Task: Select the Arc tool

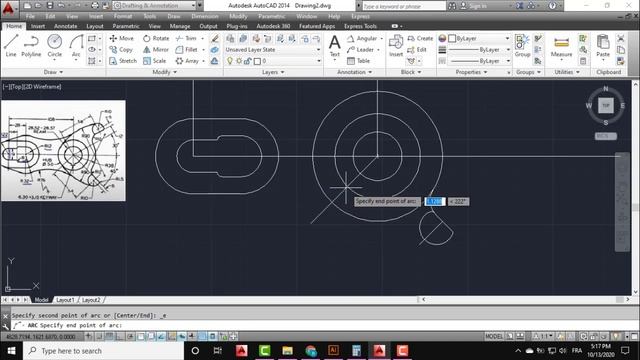Action: (x=76, y=47)
